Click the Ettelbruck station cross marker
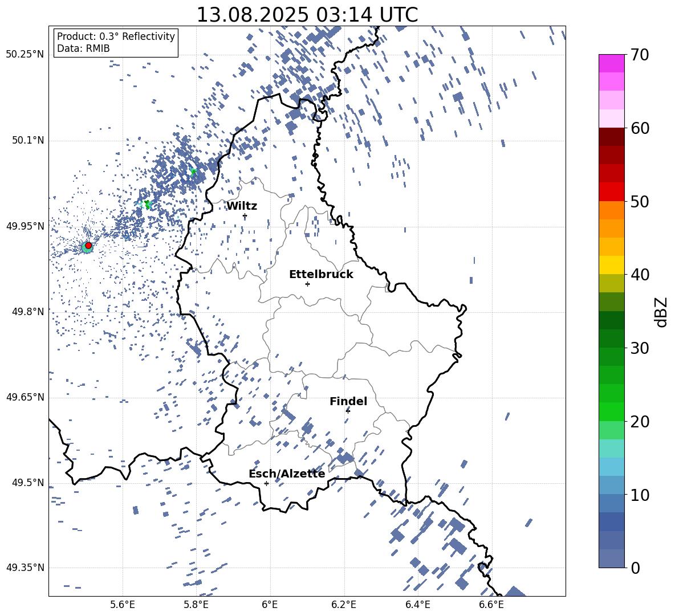This screenshot has height=616, width=675. (x=307, y=284)
